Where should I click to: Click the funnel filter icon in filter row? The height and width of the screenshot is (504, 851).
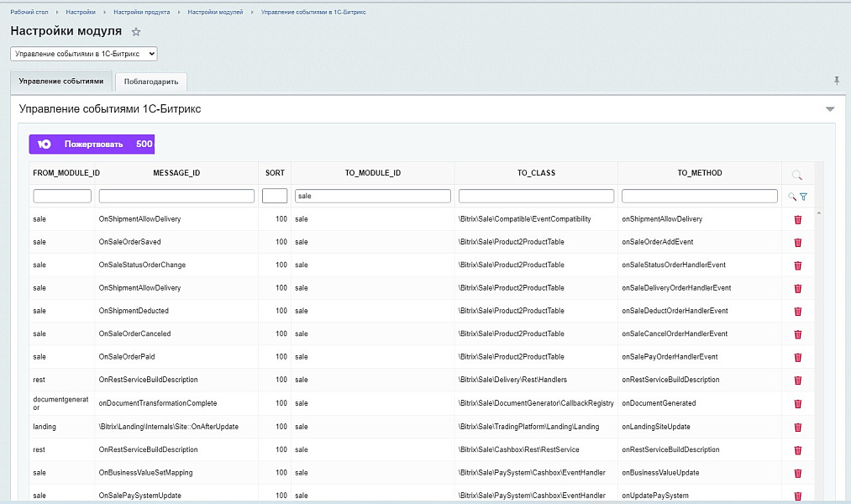(803, 197)
